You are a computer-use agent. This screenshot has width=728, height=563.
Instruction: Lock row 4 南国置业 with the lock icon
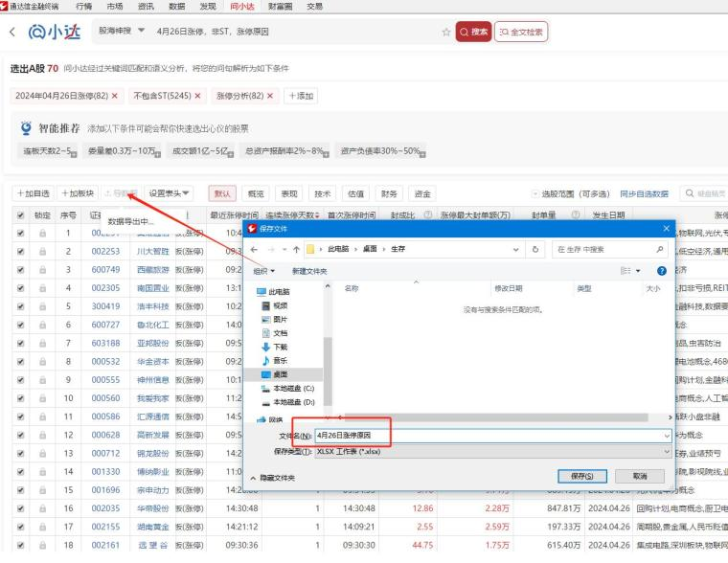(43, 288)
